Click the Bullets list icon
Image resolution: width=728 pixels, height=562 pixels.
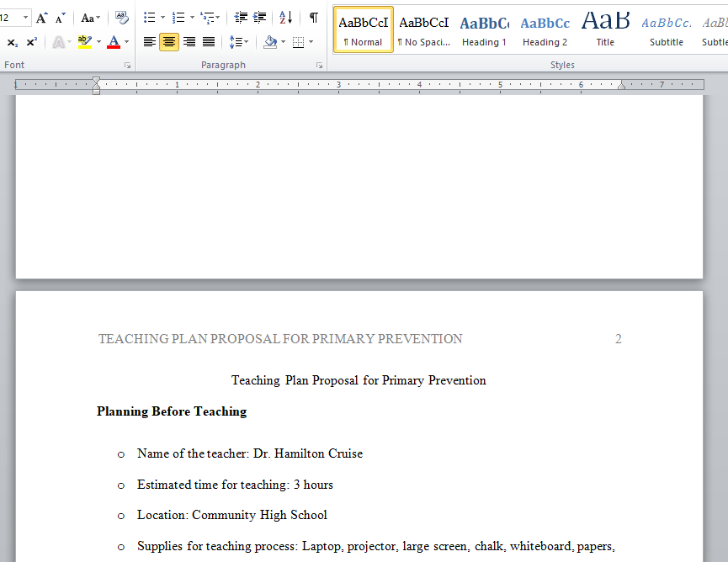point(150,19)
